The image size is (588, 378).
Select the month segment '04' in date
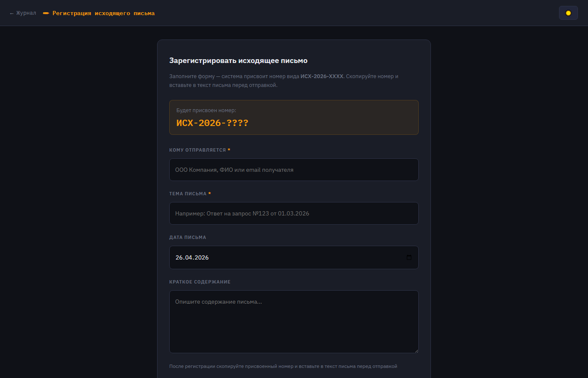coord(189,257)
